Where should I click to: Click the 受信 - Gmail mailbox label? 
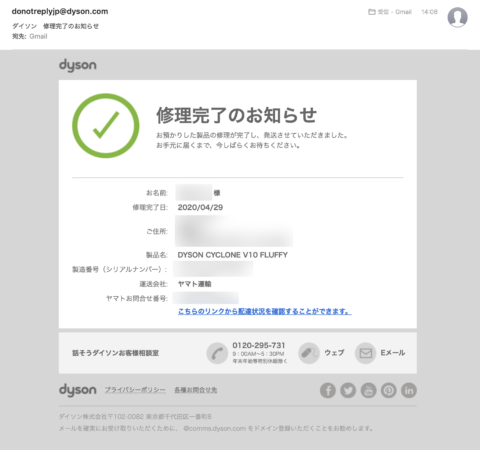point(394,12)
